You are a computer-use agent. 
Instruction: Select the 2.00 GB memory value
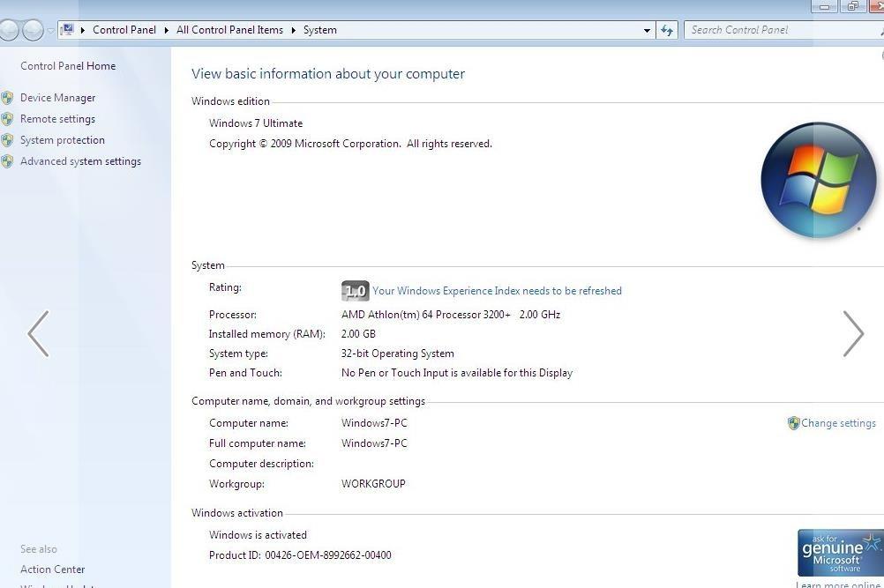358,334
